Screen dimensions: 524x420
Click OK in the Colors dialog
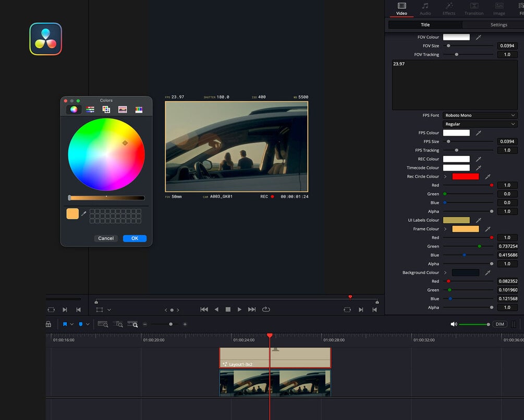(135, 238)
